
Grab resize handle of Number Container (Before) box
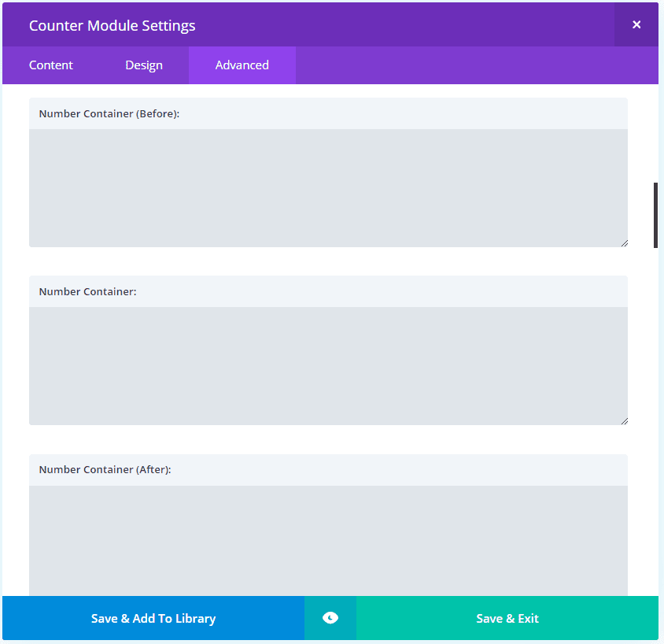point(624,242)
